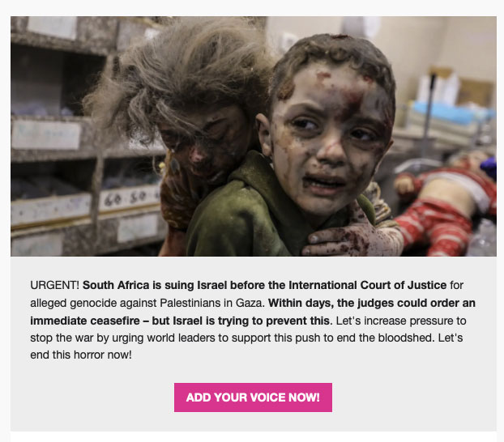Open the hero photo of two children
The image size is (504, 442).
coord(254,136)
